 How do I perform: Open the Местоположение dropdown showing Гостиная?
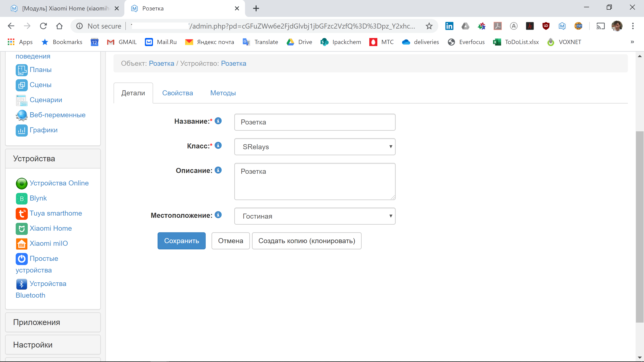point(315,216)
